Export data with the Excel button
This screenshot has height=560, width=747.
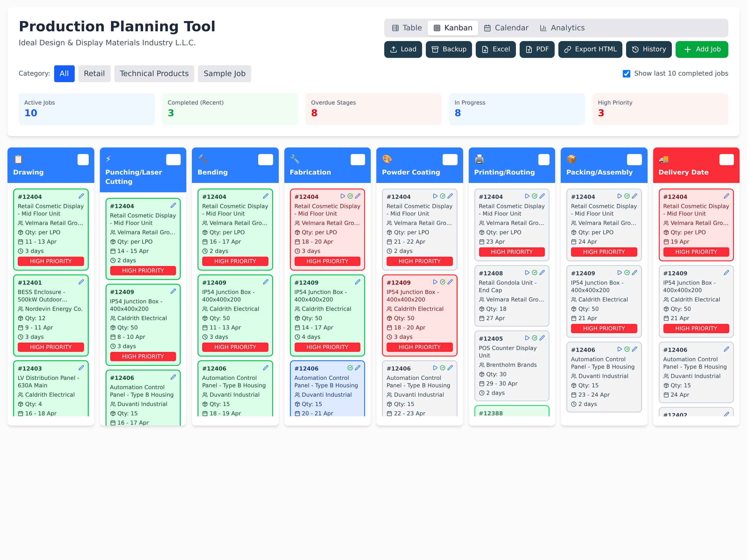(x=495, y=49)
